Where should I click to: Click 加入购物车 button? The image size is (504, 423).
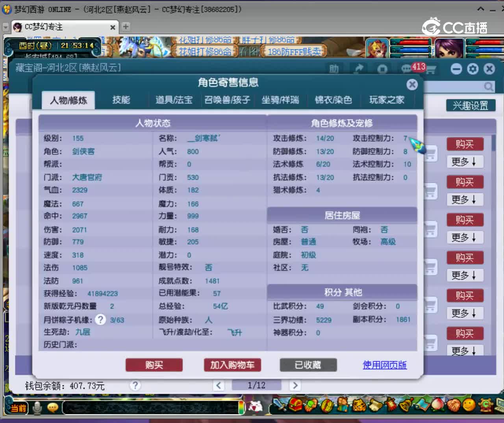click(232, 365)
